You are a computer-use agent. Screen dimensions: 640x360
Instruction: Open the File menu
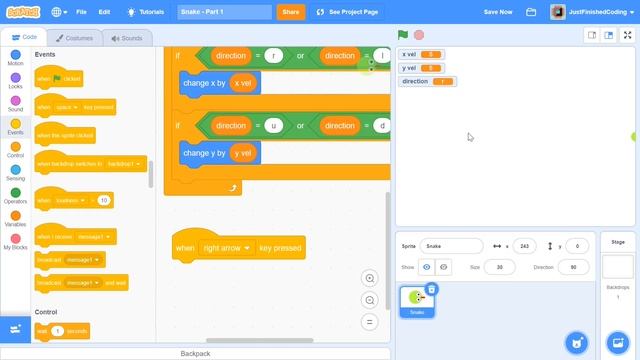(x=81, y=12)
